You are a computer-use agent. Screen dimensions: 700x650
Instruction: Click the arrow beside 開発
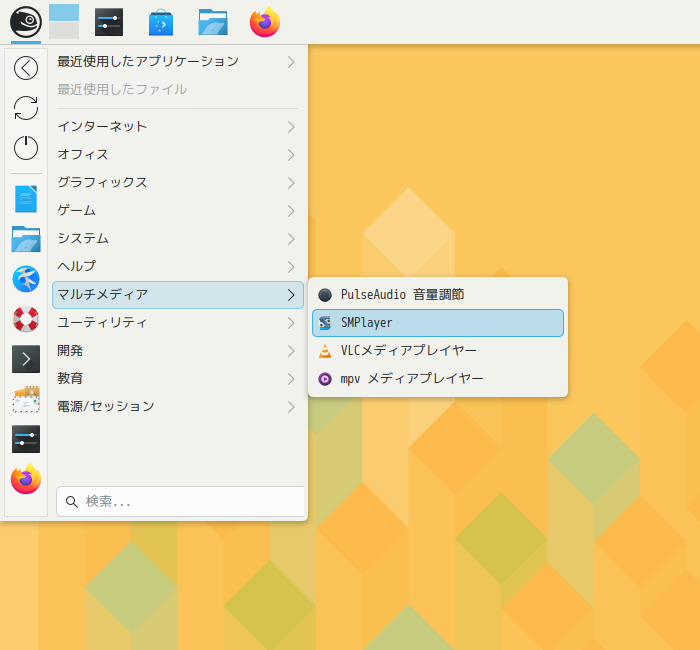coord(291,351)
